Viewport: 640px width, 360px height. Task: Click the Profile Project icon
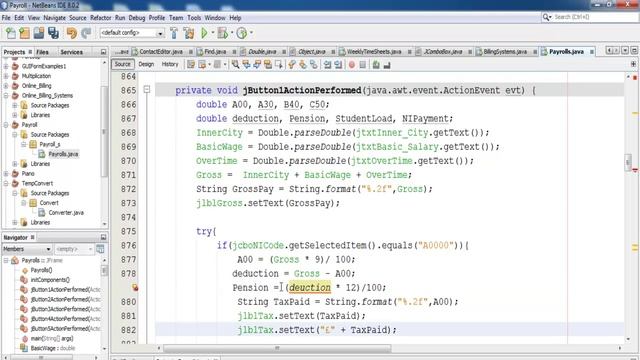pos(242,33)
